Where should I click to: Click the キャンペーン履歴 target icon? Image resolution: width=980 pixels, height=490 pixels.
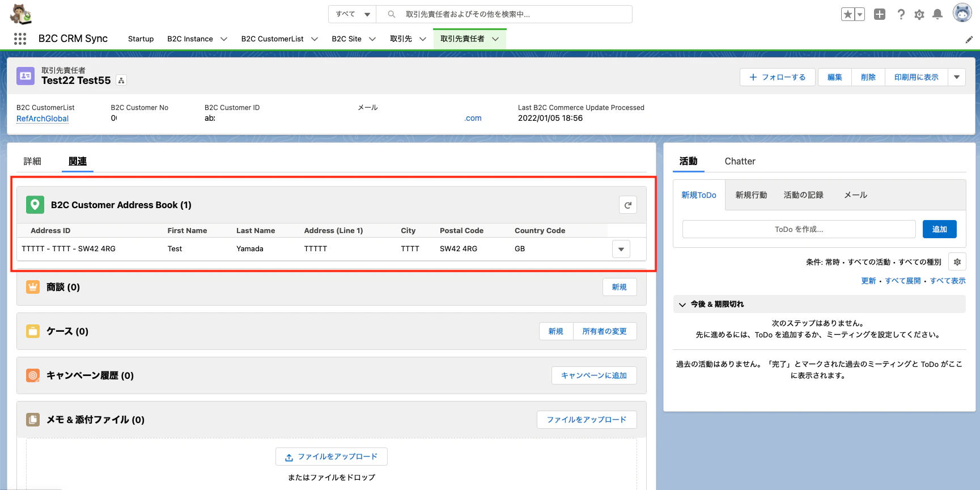pyautogui.click(x=33, y=375)
